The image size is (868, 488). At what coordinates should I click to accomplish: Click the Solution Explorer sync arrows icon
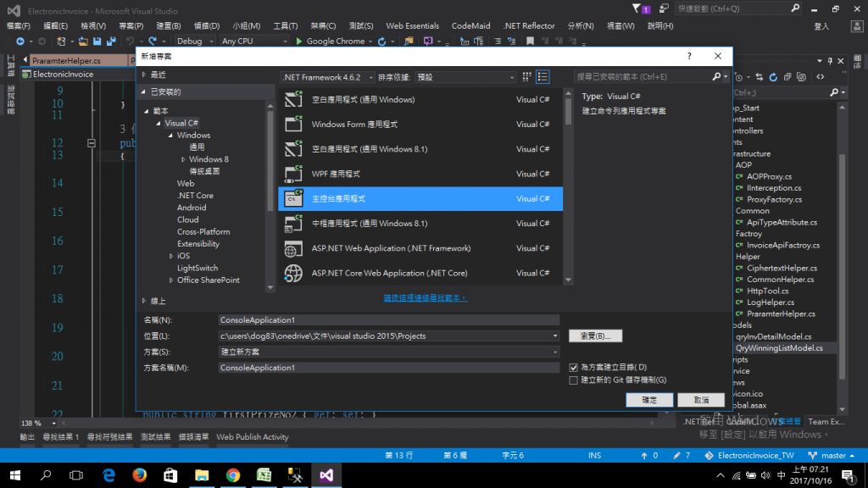[x=759, y=77]
